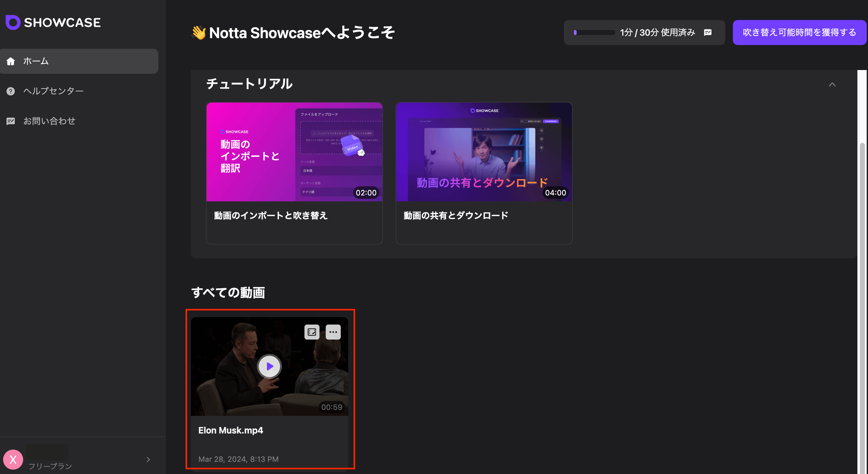Click the feedback icon beside the usage meter

(x=708, y=32)
